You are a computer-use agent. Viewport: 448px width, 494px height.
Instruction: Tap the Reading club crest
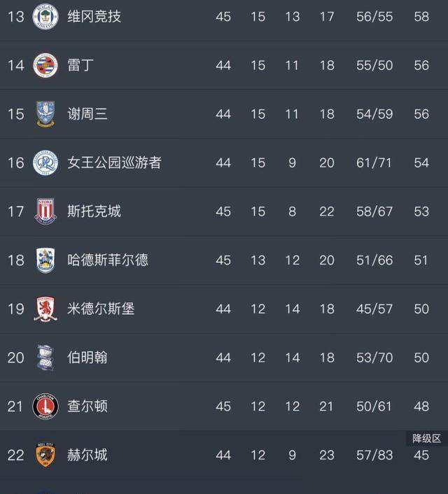45,66
